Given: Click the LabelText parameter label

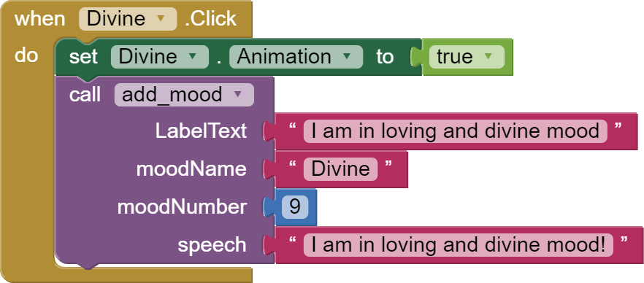Looking at the screenshot, I should click(201, 131).
